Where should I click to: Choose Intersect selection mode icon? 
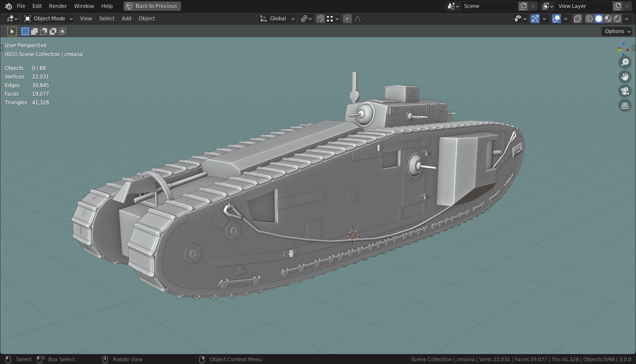(62, 31)
